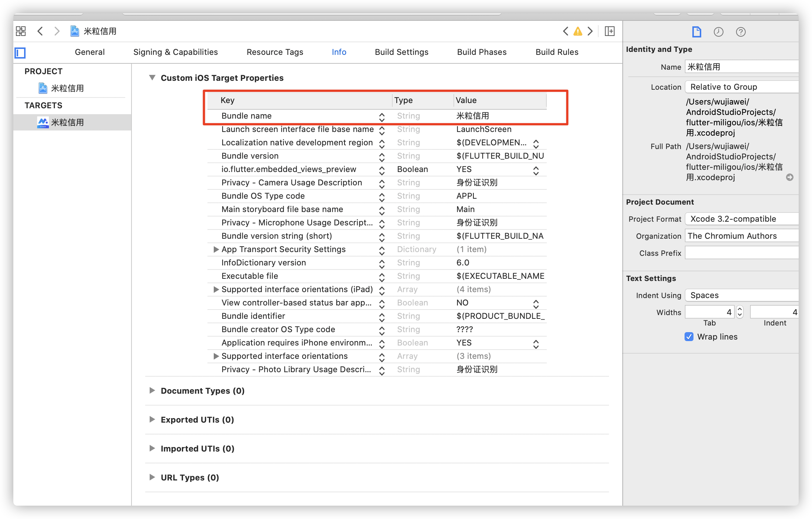The height and width of the screenshot is (519, 812).
Task: Click the related items grid icon
Action: click(x=21, y=31)
